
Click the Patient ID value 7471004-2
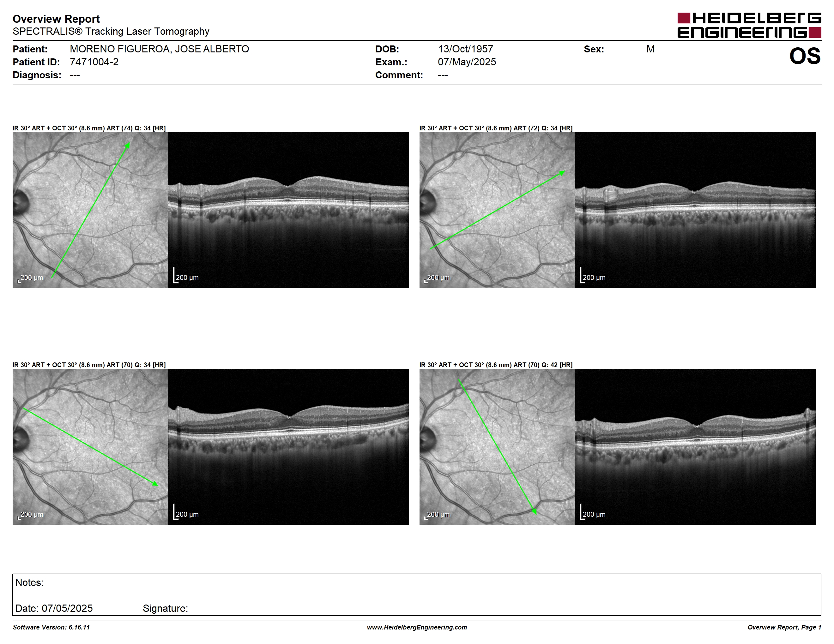[x=94, y=62]
